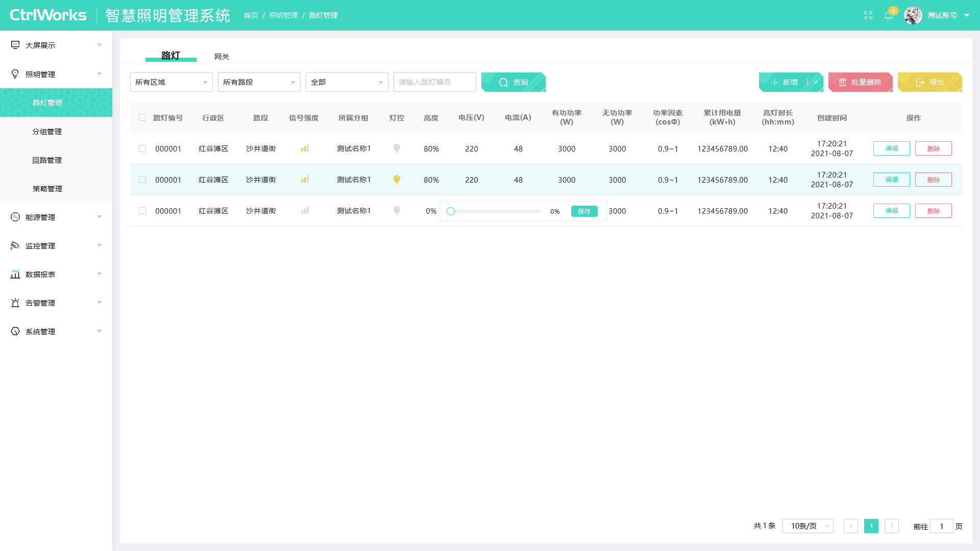980x551 pixels.
Task: Click the fullscreen toggle icon in header
Action: (868, 15)
